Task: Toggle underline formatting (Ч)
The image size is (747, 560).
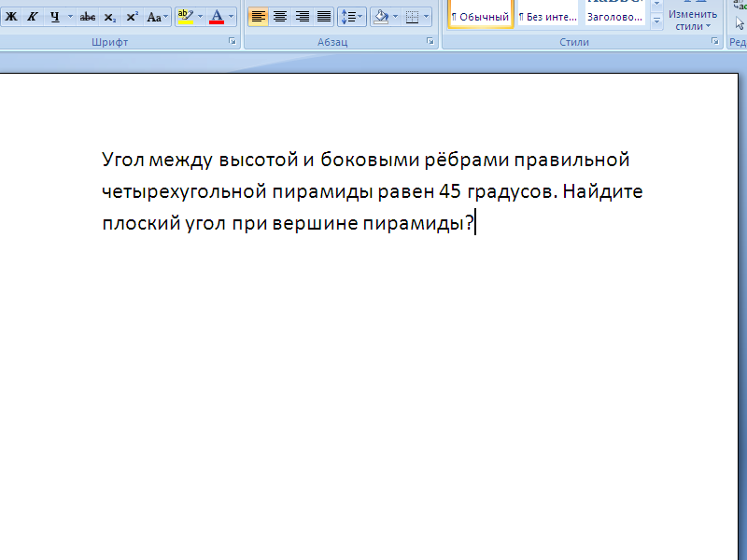Action: 54,17
